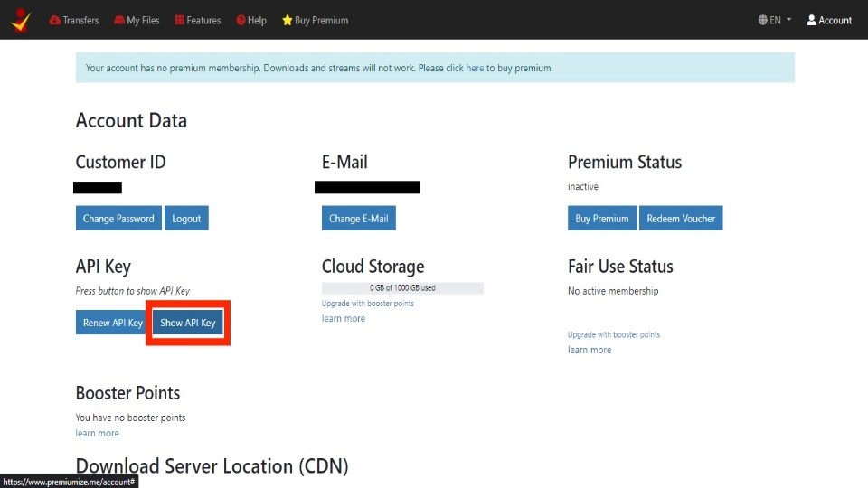The height and width of the screenshot is (488, 868).
Task: Click the 'Customer ID' heading
Action: (x=120, y=162)
